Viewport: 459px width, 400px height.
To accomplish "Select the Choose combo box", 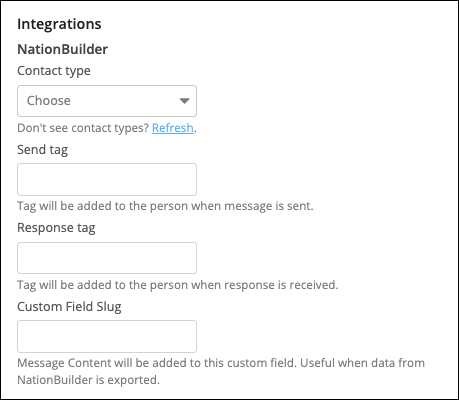I will tap(107, 101).
